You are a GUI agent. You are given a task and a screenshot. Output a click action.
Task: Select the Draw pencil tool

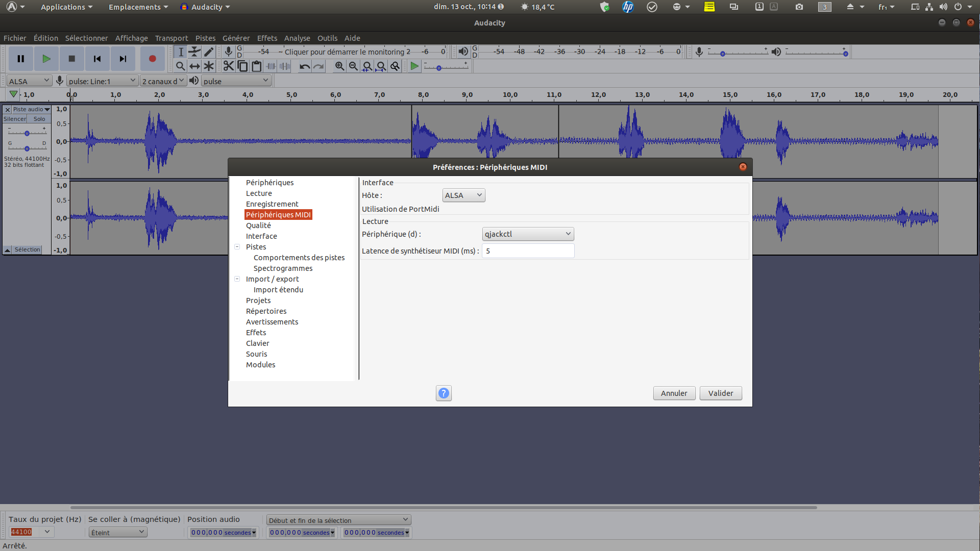[209, 52]
